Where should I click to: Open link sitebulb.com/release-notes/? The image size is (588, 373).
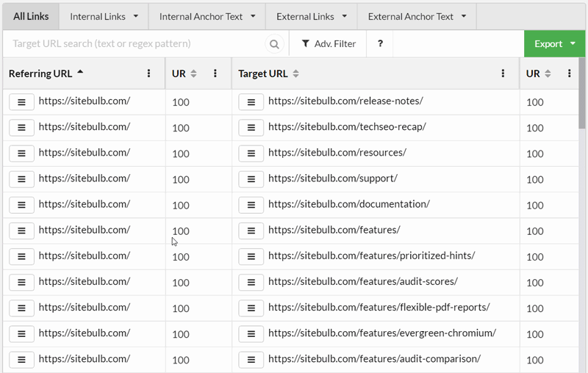[x=345, y=101]
